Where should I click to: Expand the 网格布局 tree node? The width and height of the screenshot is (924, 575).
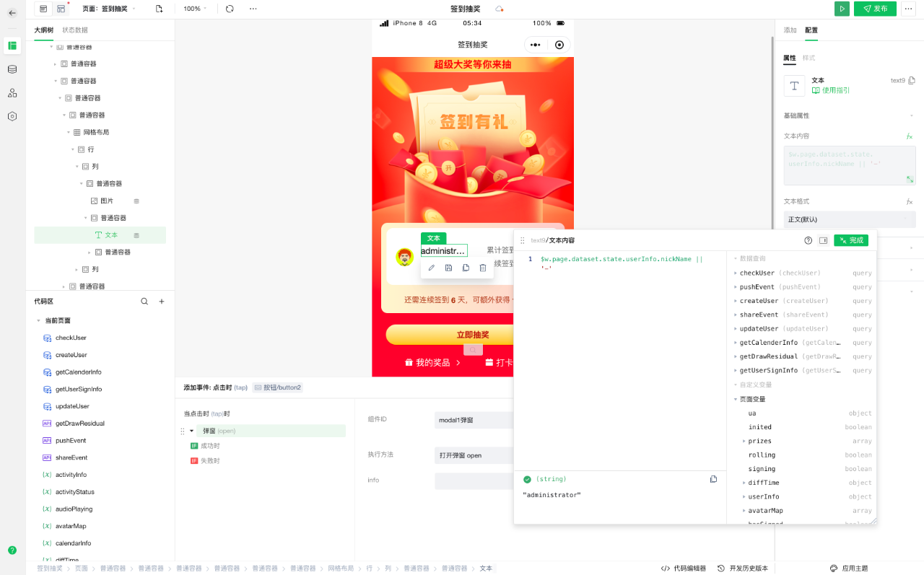point(69,132)
